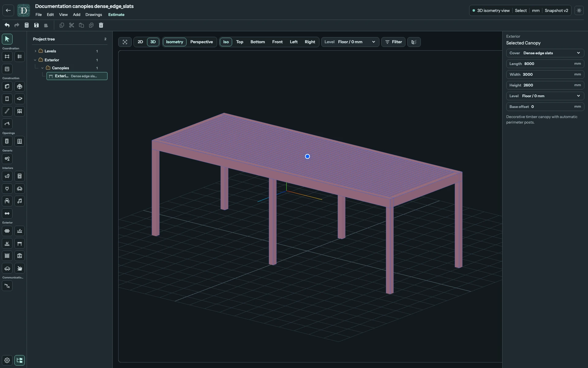Click the zoom-to-fit viewport icon

click(x=125, y=42)
